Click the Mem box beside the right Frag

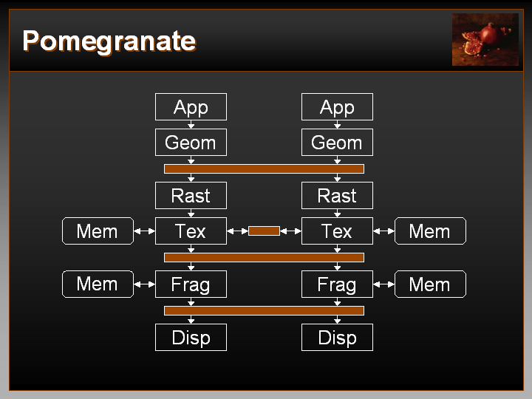coord(430,284)
